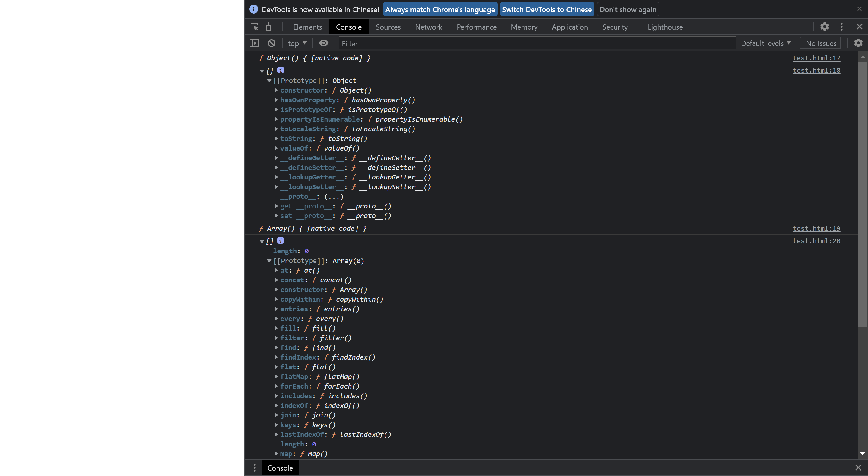
Task: Switch to the Elements tab
Action: coord(307,27)
